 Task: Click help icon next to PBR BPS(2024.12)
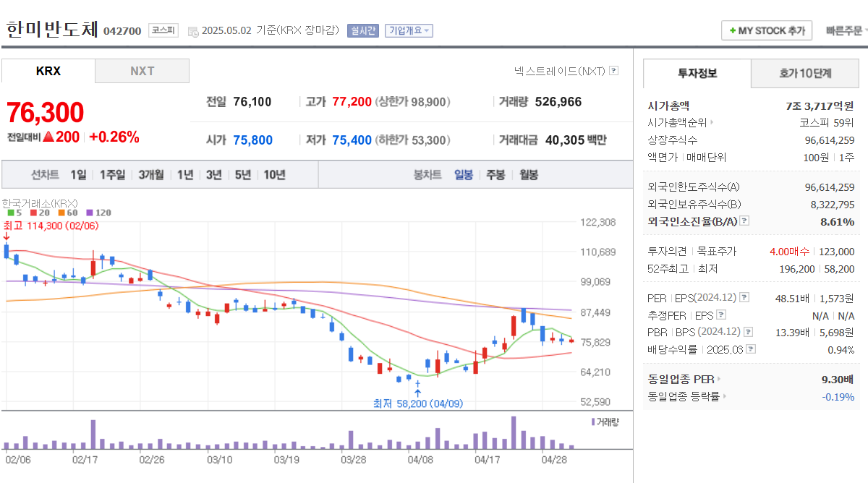pyautogui.click(x=748, y=332)
